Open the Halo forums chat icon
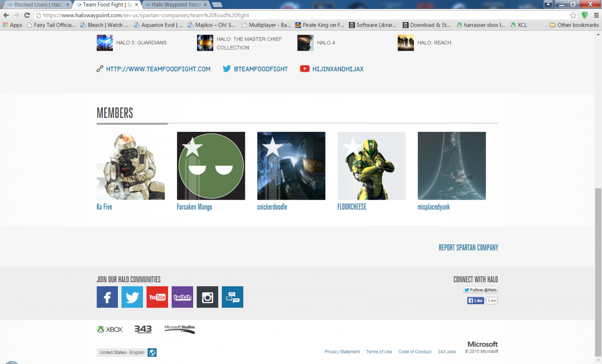Image resolution: width=602 pixels, height=364 pixels. [x=232, y=297]
